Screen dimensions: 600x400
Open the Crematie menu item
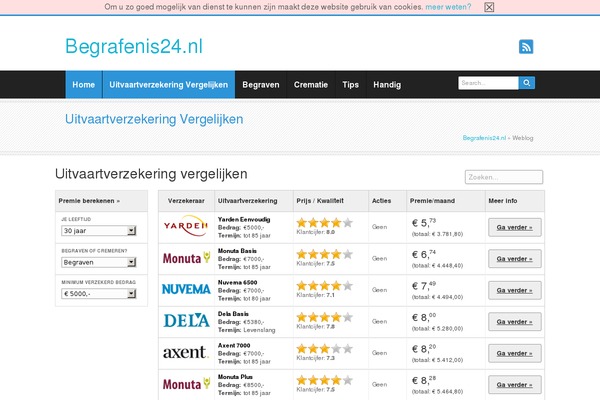[x=311, y=85]
